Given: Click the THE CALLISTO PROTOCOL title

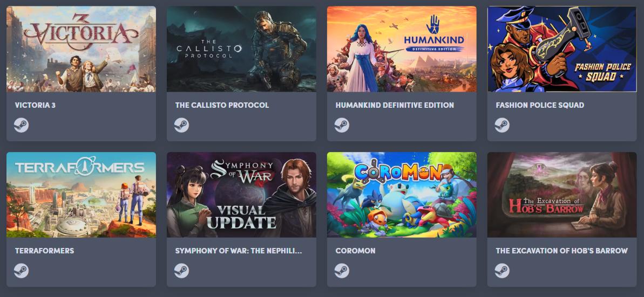Looking at the screenshot, I should [x=222, y=105].
